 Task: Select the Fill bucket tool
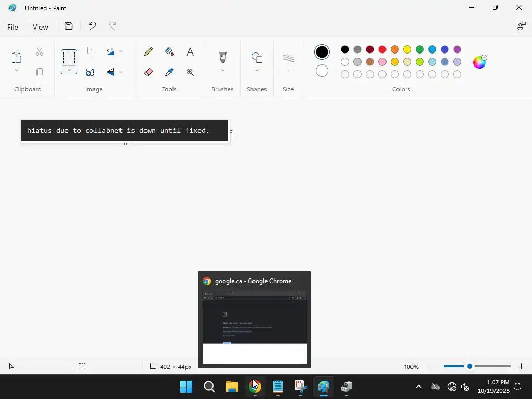pyautogui.click(x=169, y=51)
